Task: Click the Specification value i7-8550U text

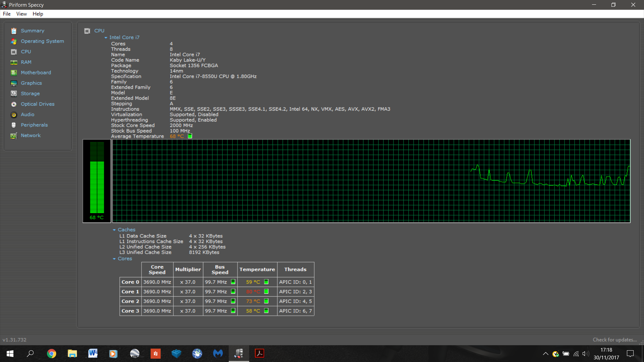Action: [213, 76]
